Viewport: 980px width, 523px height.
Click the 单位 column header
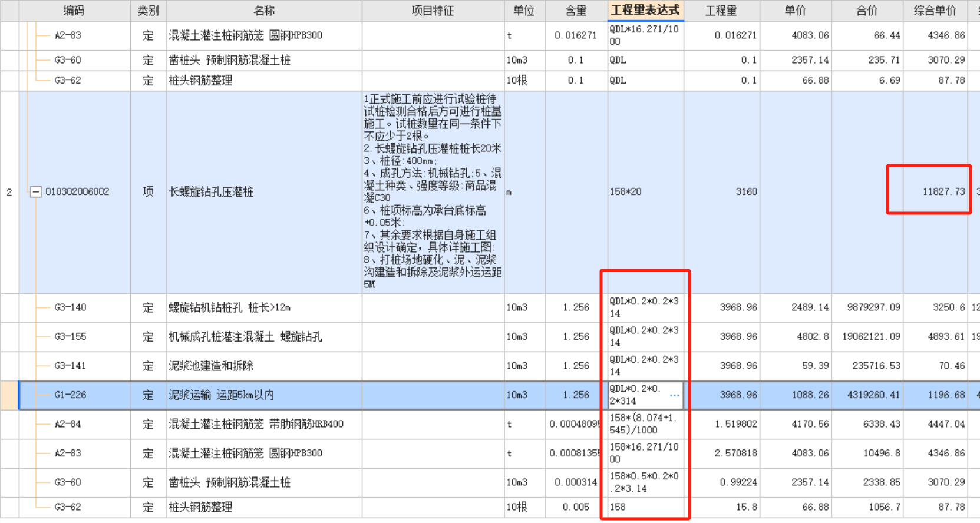524,11
